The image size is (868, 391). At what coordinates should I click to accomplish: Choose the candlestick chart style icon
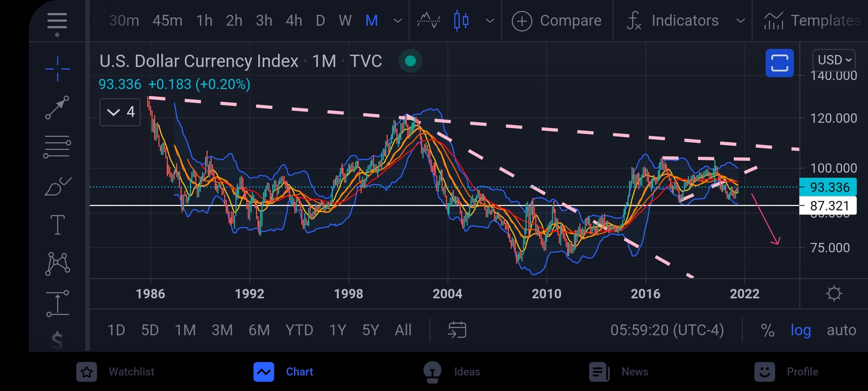(461, 20)
